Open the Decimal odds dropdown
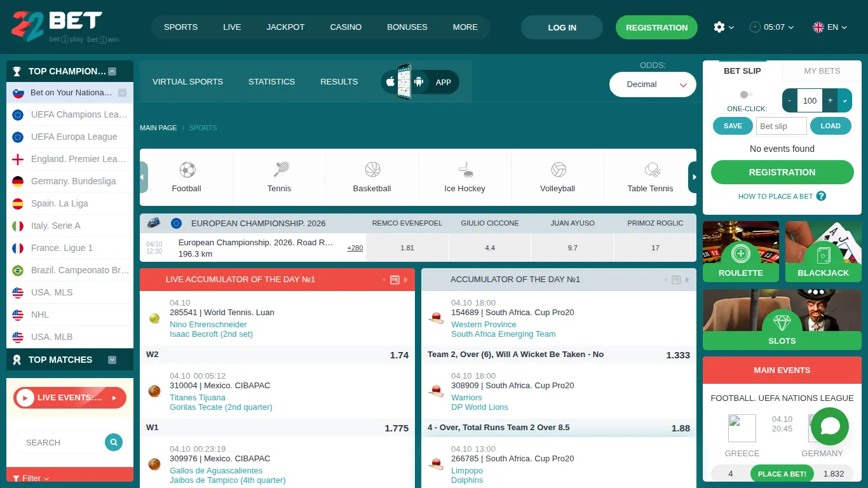 click(x=653, y=85)
